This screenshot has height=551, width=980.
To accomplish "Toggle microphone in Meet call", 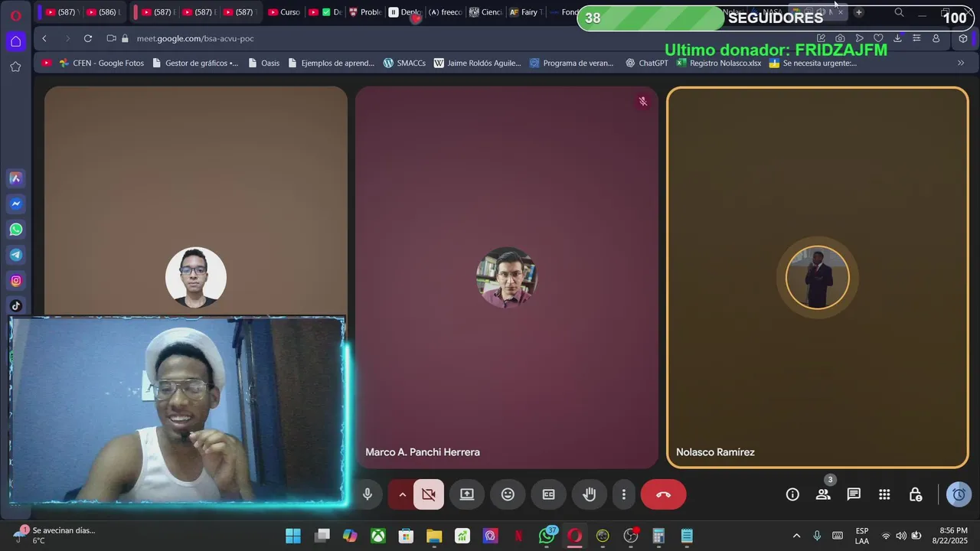I will click(x=367, y=494).
